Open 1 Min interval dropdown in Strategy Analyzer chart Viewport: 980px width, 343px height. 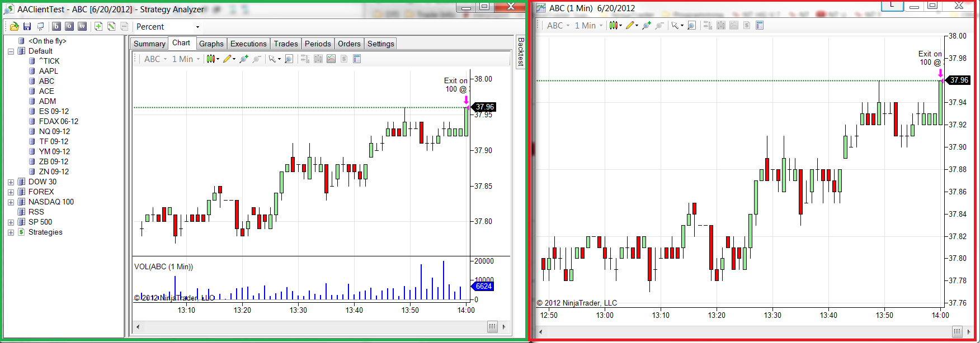coord(186,59)
